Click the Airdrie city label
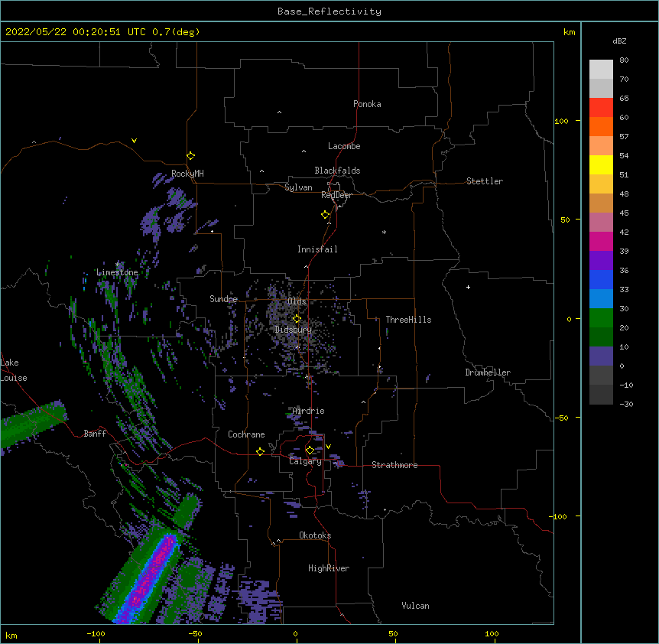The height and width of the screenshot is (644, 659). point(309,411)
